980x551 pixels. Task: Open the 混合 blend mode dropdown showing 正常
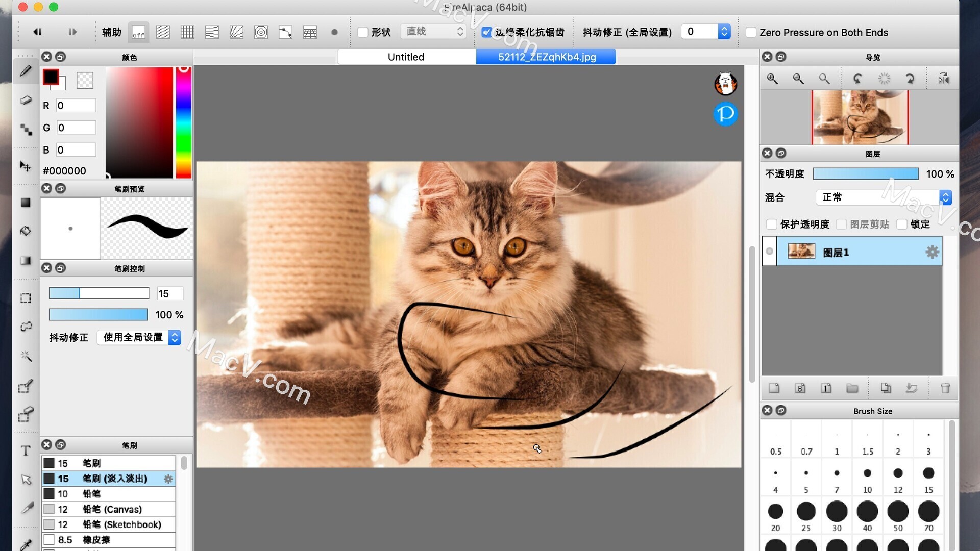(883, 197)
